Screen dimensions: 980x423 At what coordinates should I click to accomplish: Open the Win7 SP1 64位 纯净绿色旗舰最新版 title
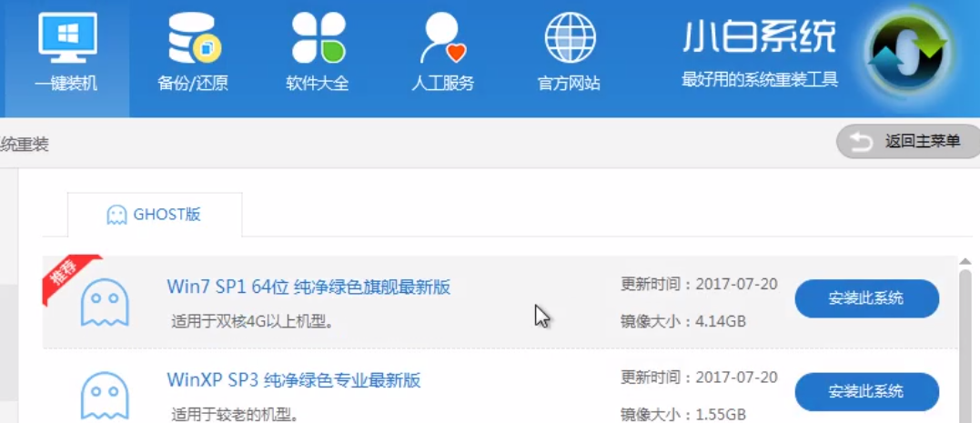pyautogui.click(x=308, y=287)
